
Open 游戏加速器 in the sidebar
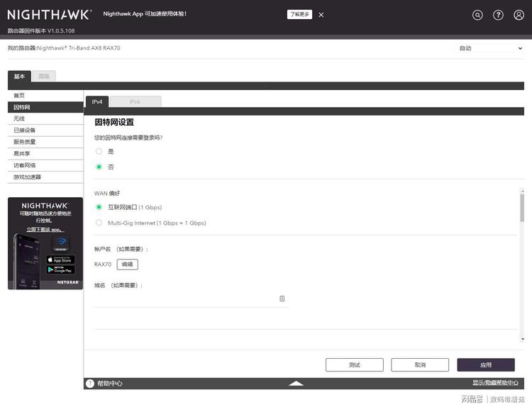[x=45, y=177]
